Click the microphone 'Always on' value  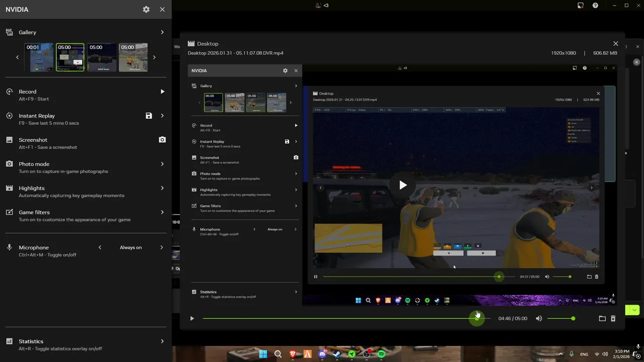pyautogui.click(x=131, y=247)
